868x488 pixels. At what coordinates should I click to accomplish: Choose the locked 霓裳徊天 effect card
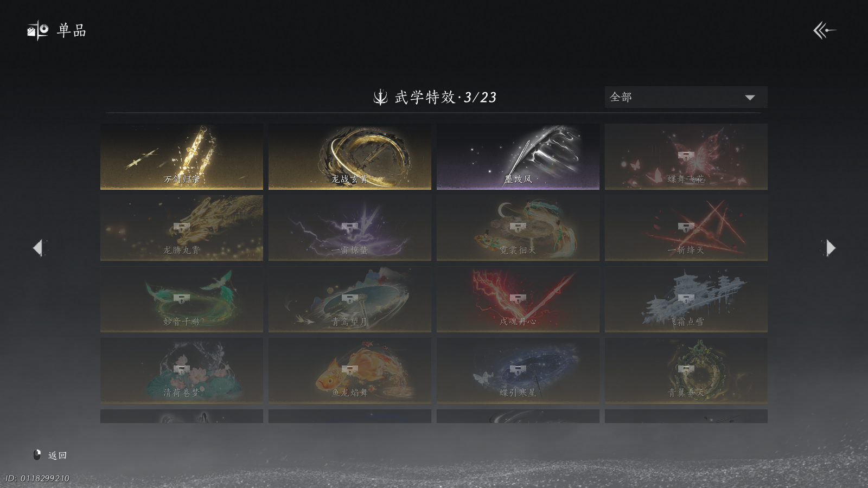point(518,228)
